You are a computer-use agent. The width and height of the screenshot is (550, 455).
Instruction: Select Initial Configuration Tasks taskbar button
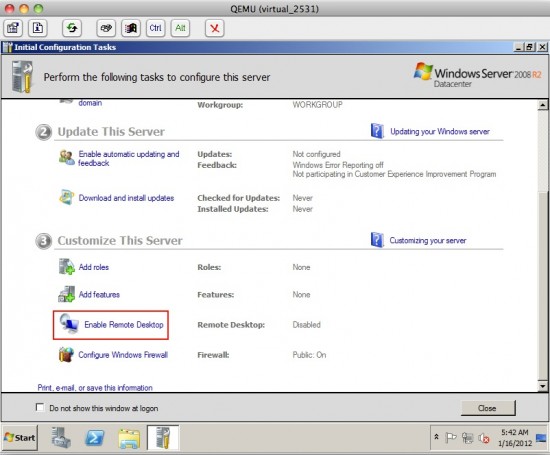(163, 437)
